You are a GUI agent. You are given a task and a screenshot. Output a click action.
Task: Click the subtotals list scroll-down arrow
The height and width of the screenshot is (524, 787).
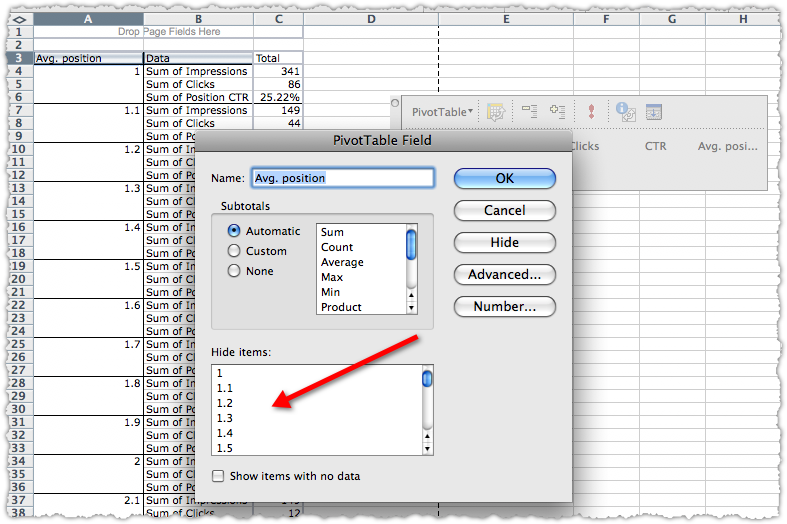(412, 307)
